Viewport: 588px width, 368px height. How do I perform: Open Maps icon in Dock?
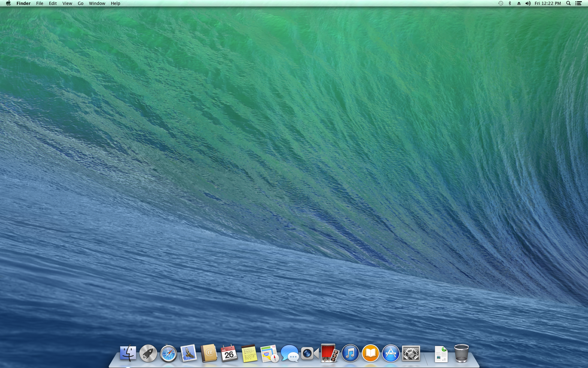(269, 353)
